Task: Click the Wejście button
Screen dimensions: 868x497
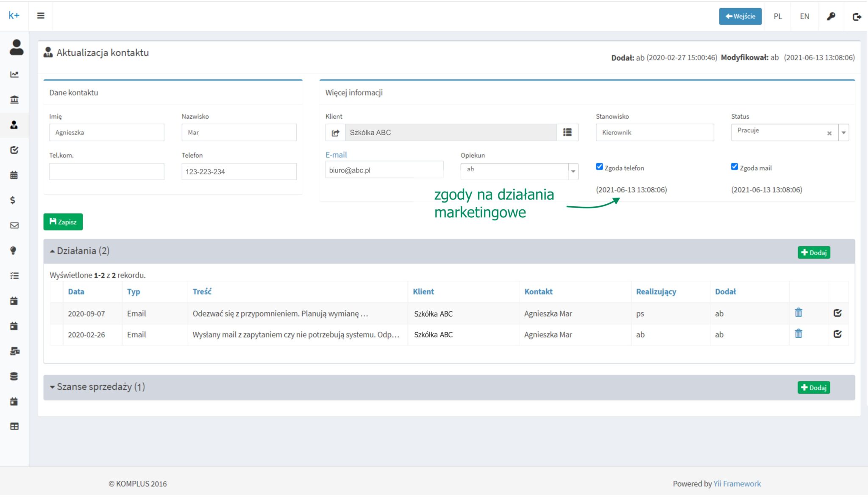Action: 740,17
